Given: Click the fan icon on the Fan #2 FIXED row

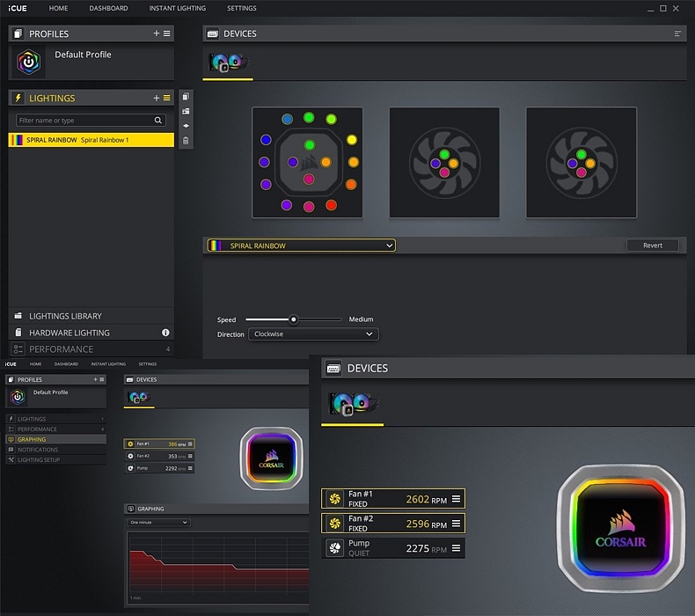Looking at the screenshot, I should [335, 524].
